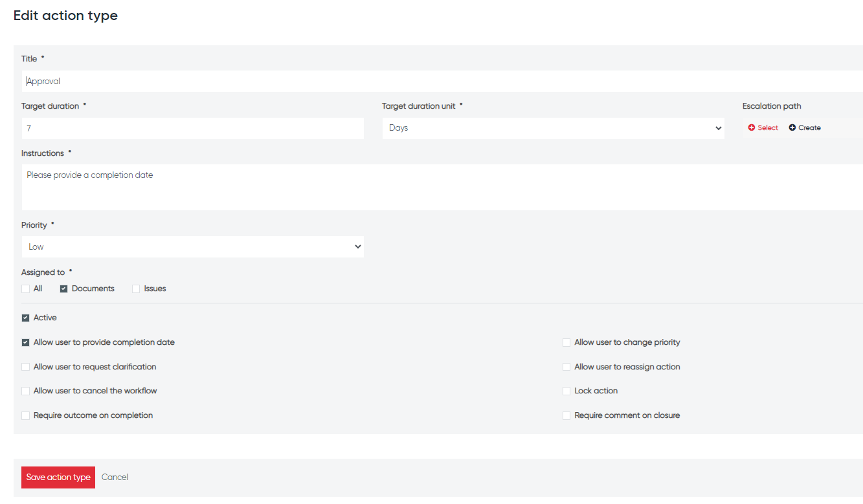Click the Edit action type heading
The width and height of the screenshot is (863, 504).
(x=65, y=16)
